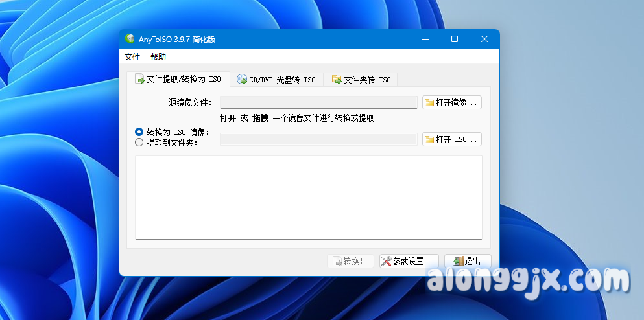Click the output ISO path field
The height and width of the screenshot is (320, 644).
tap(318, 139)
